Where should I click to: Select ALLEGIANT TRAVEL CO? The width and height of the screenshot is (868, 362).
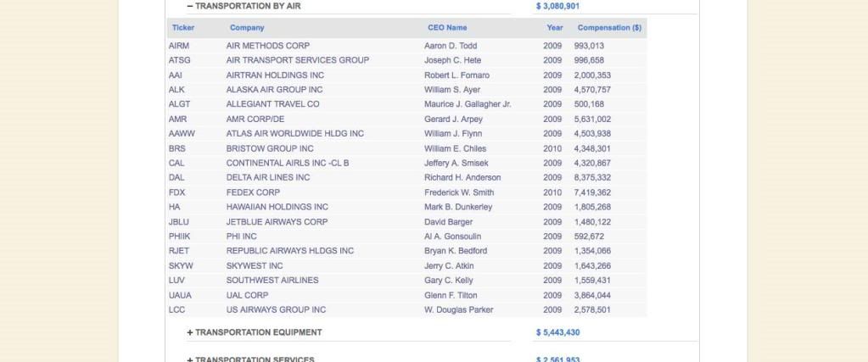coord(272,104)
